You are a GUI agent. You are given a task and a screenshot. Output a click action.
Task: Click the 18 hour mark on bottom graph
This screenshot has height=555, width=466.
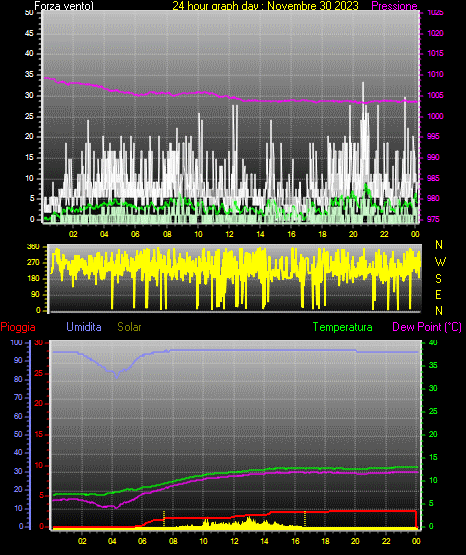[325, 541]
